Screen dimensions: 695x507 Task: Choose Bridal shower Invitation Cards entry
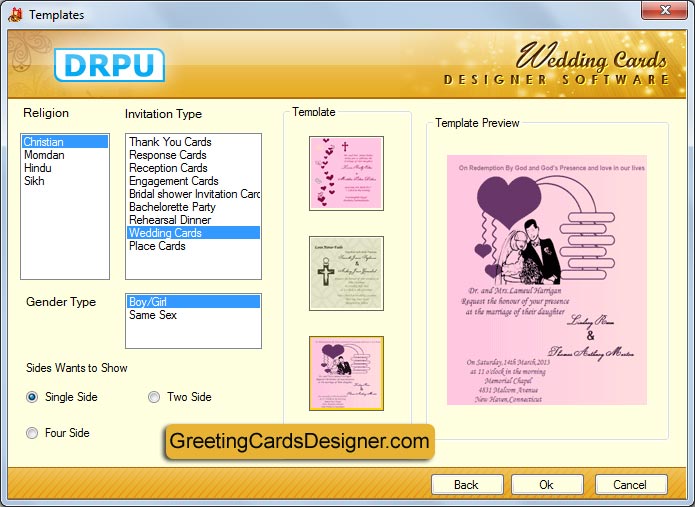coord(193,194)
